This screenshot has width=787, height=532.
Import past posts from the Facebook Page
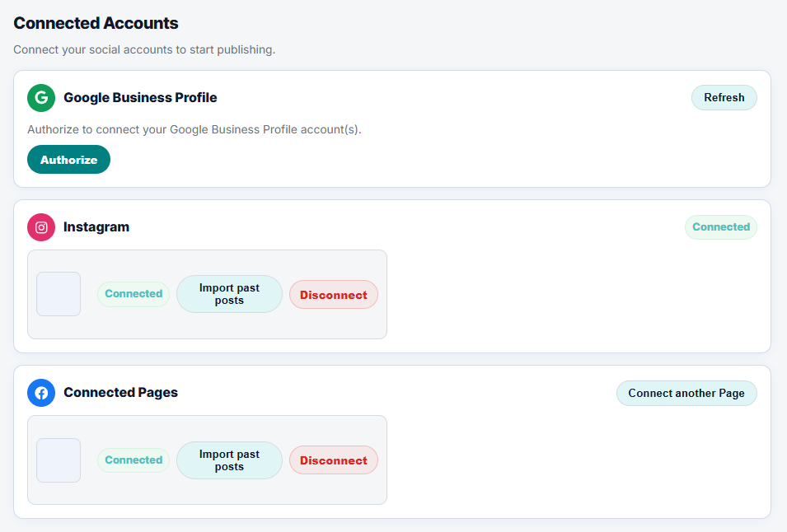point(229,460)
